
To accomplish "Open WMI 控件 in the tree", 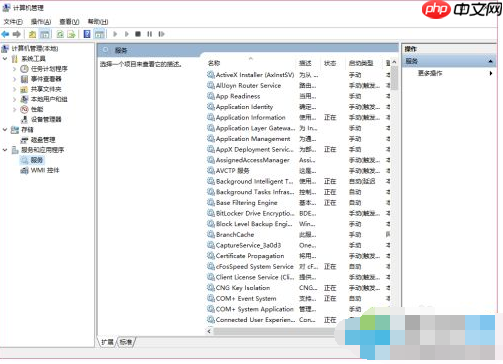I will point(45,170).
